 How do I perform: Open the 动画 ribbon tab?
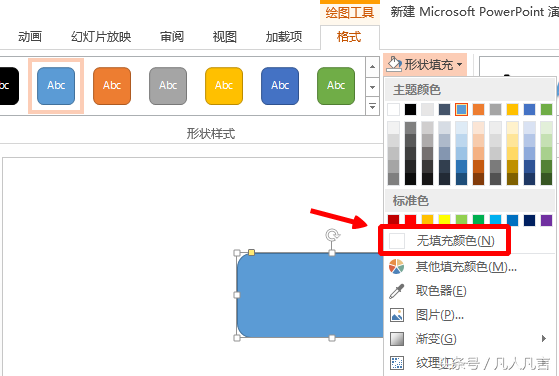pos(30,37)
